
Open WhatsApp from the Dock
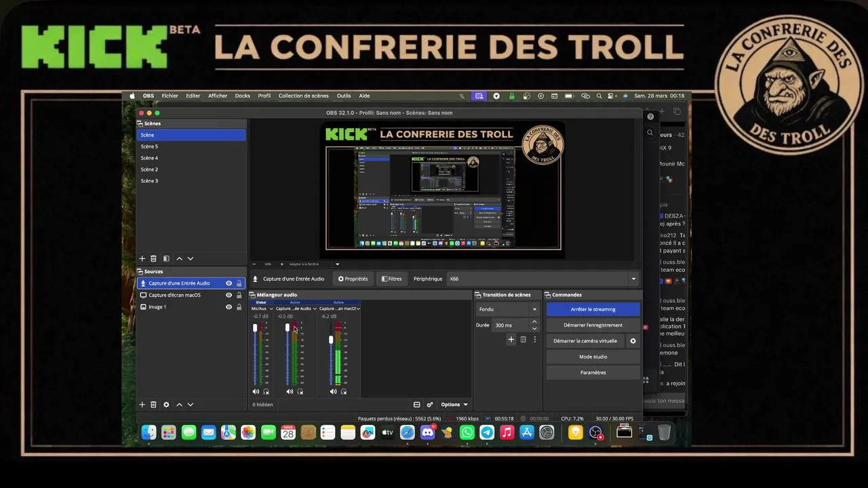pyautogui.click(x=467, y=432)
